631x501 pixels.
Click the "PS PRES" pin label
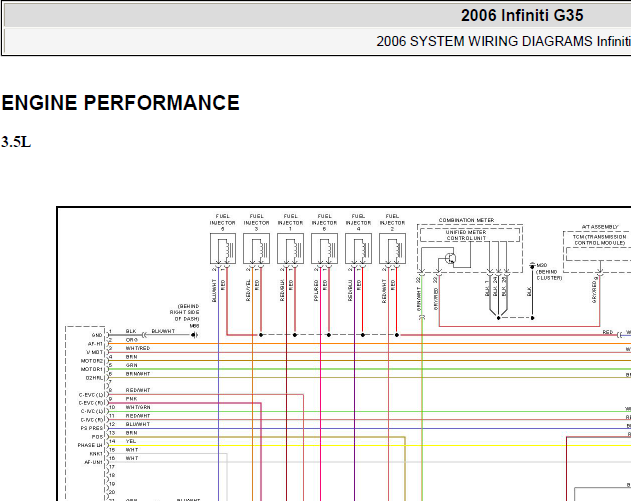93,429
